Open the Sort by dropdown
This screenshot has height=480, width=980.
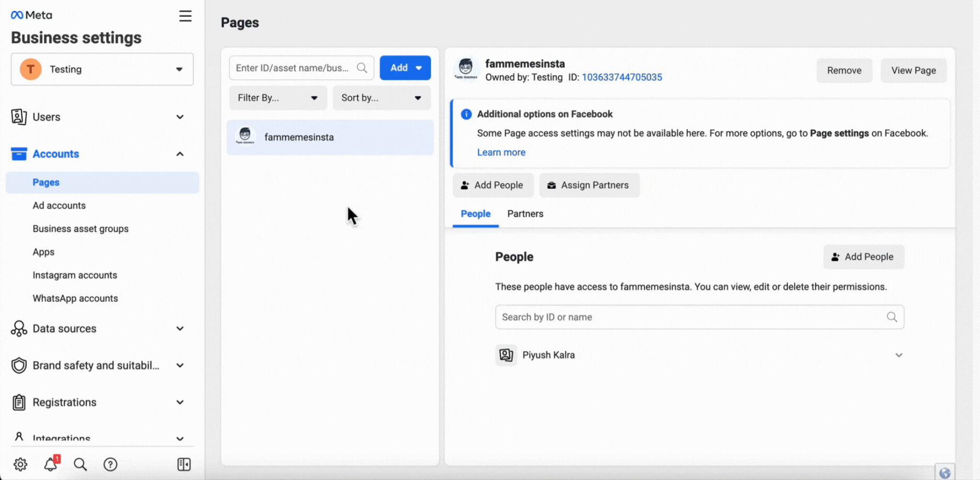pos(382,98)
